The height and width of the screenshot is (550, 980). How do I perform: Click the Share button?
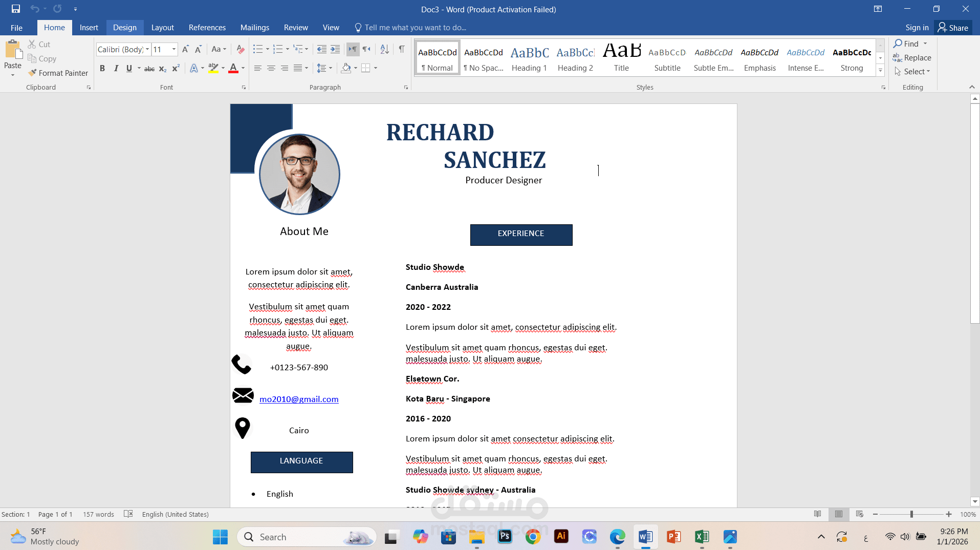953,27
